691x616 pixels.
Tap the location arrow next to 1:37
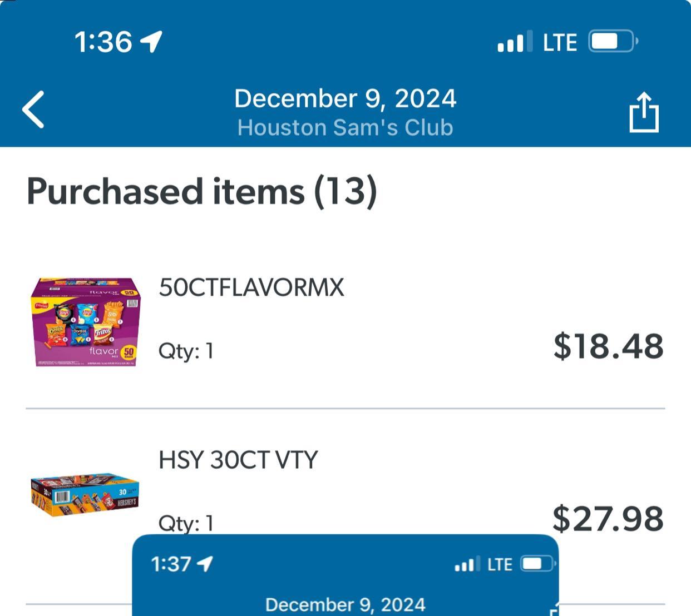205,564
